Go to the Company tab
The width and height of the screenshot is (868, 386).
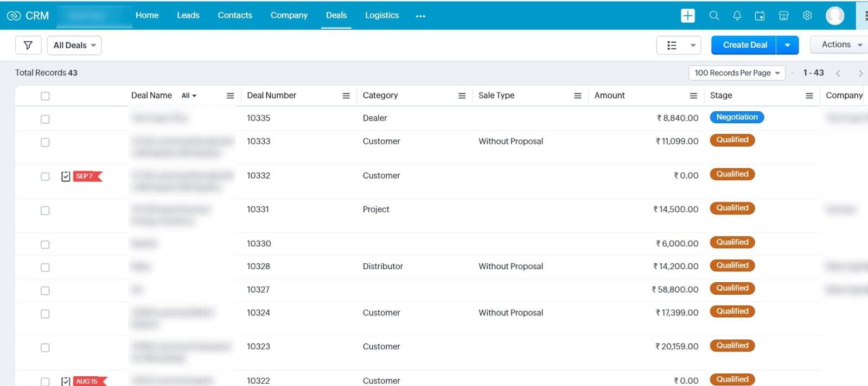(289, 15)
